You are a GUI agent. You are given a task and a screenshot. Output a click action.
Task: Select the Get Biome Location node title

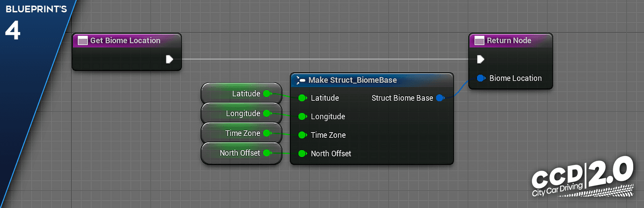125,41
